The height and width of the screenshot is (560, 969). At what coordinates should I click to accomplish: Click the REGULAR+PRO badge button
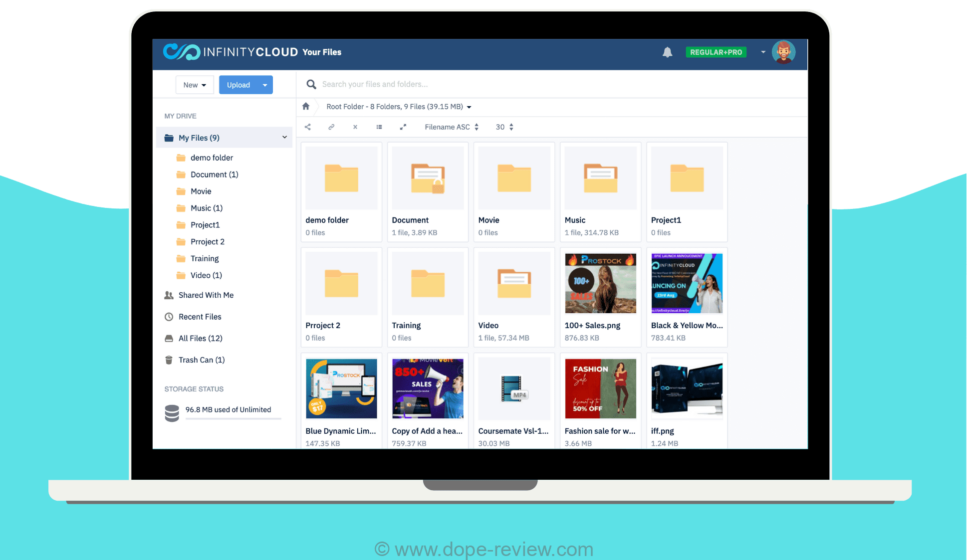point(716,52)
